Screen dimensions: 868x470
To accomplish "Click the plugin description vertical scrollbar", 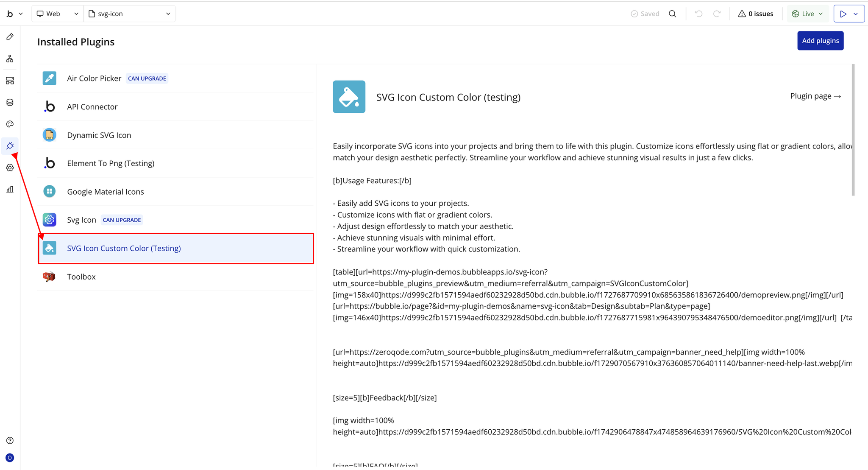I will [x=853, y=130].
